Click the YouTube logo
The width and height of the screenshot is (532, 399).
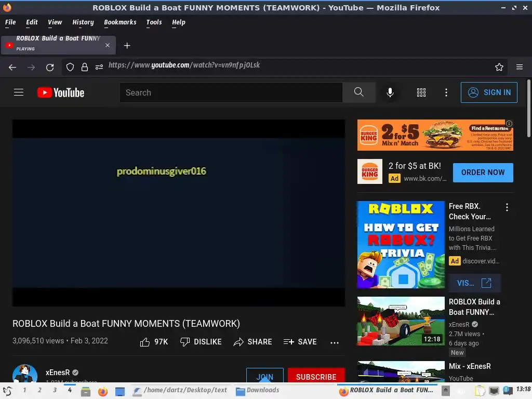[x=61, y=92]
